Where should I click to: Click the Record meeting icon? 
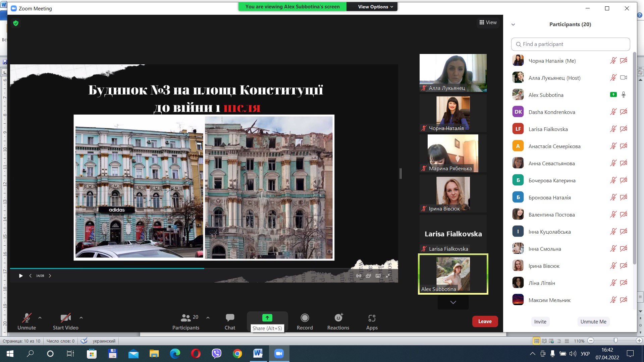point(305,318)
